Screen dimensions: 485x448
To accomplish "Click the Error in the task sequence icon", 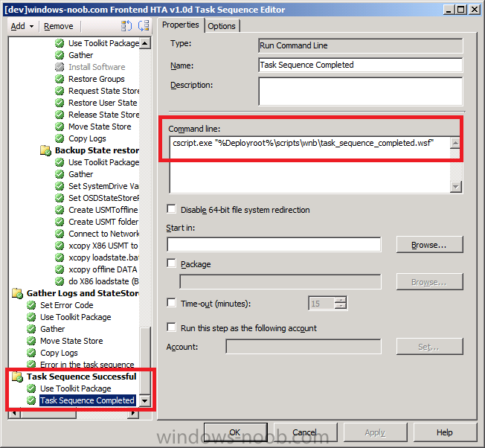I will (31, 364).
